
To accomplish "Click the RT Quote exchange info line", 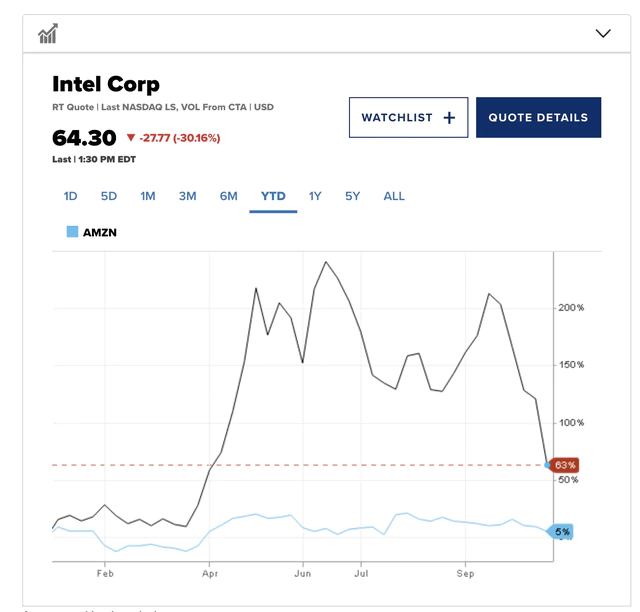I will click(163, 107).
